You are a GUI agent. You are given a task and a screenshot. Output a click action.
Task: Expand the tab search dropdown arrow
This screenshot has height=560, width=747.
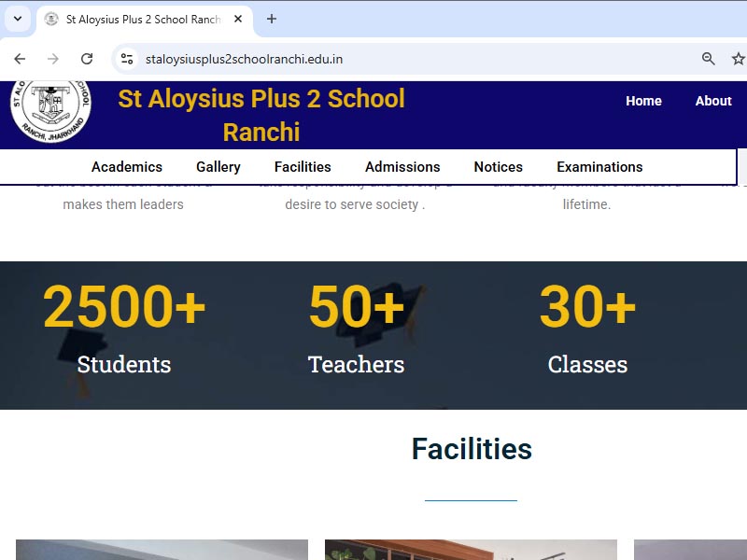pyautogui.click(x=17, y=19)
